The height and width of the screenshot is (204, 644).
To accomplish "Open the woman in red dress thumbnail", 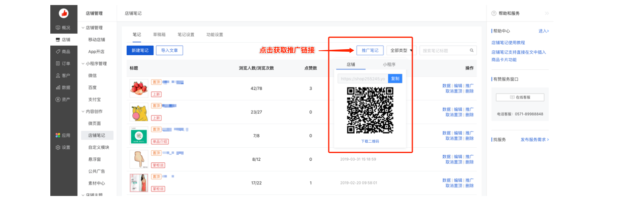I will pos(139,183).
